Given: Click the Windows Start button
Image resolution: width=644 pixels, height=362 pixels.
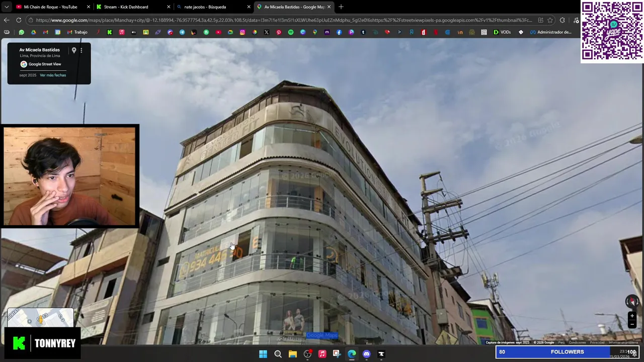Looking at the screenshot, I should point(263,354).
